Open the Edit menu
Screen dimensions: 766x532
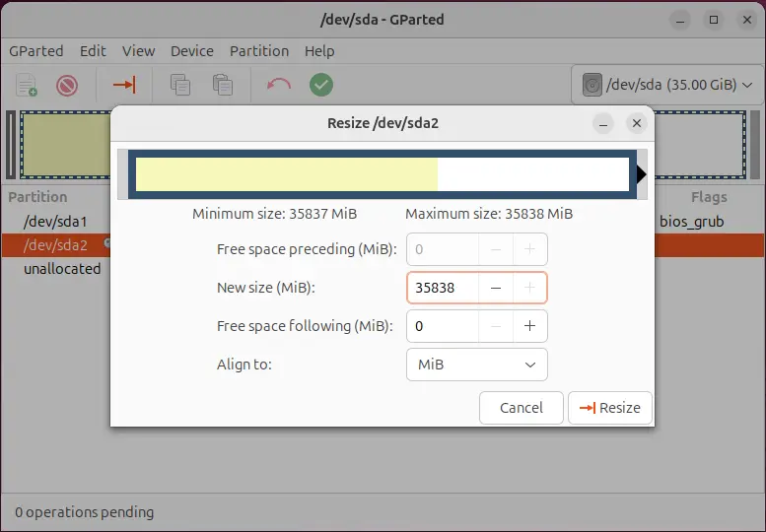(93, 51)
